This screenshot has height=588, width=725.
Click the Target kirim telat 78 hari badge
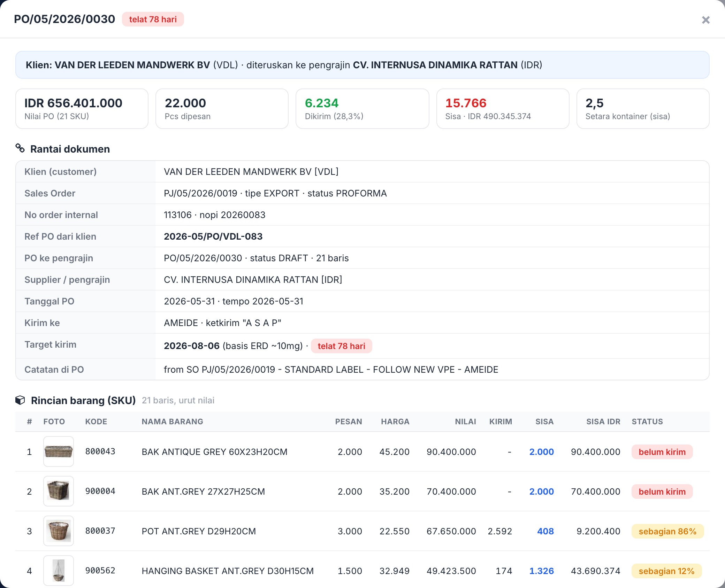[342, 346]
